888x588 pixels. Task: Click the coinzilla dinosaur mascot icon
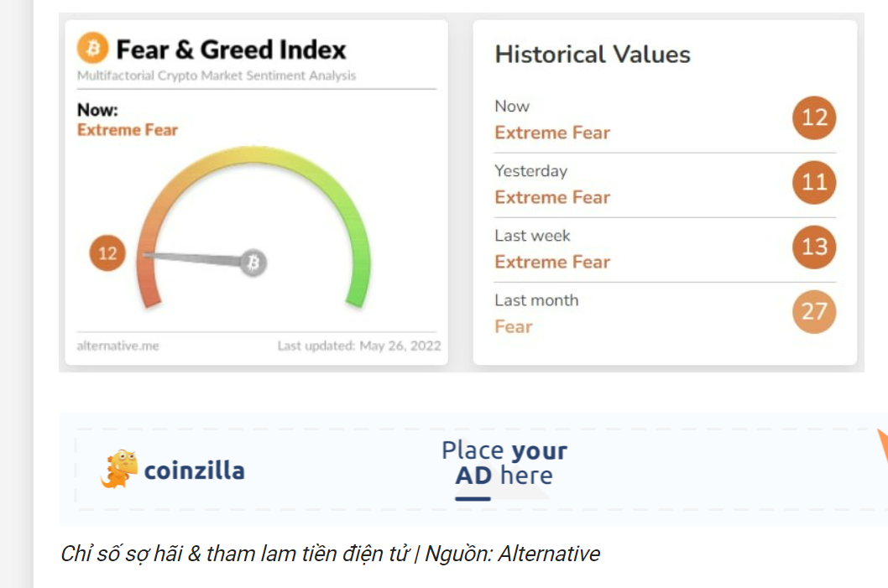tap(119, 469)
